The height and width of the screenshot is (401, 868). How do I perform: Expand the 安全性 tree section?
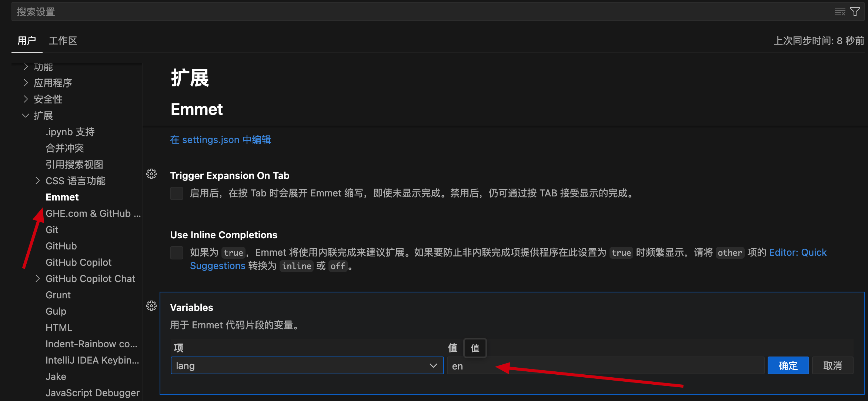point(26,99)
